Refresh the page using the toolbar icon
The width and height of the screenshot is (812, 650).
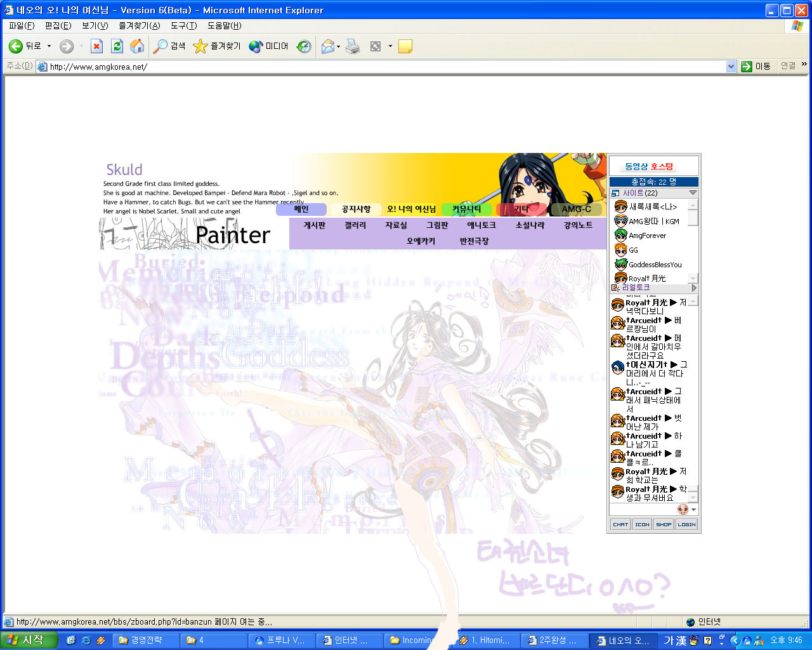pos(117,46)
